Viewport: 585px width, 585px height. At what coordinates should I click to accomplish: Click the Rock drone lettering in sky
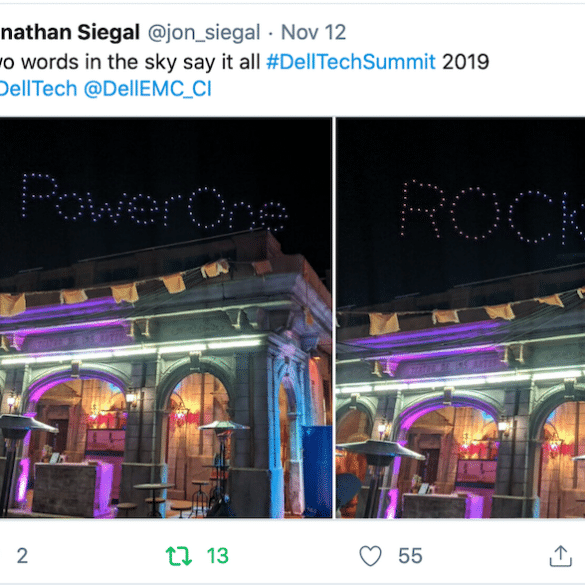[x=493, y=212]
